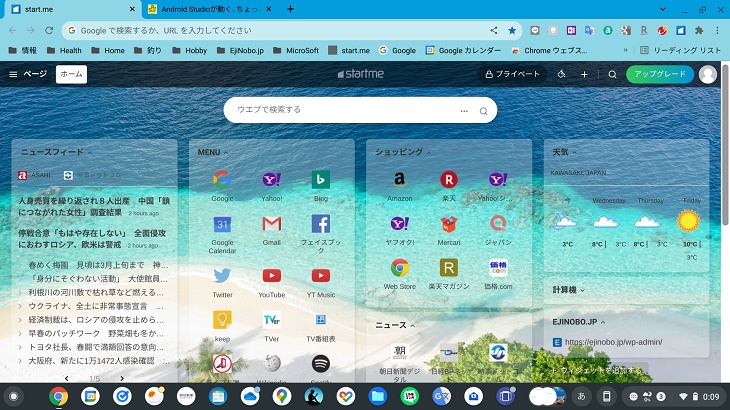Viewport: 730px width, 410px height.
Task: Open the ページ hamburger menu
Action: [13, 74]
